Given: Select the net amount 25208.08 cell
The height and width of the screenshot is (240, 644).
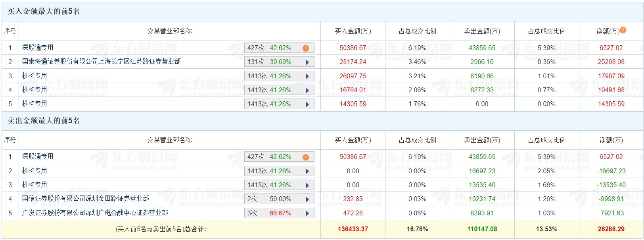Looking at the screenshot, I should click(611, 62).
